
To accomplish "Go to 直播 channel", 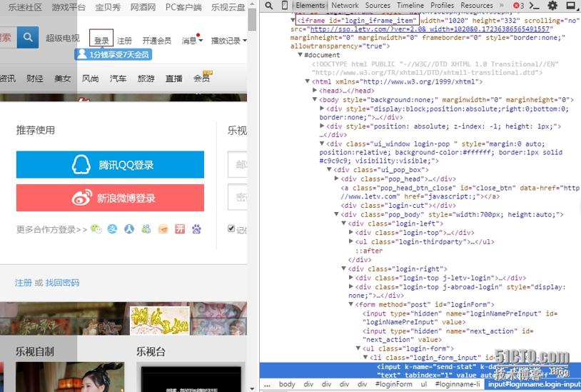I will coord(173,78).
